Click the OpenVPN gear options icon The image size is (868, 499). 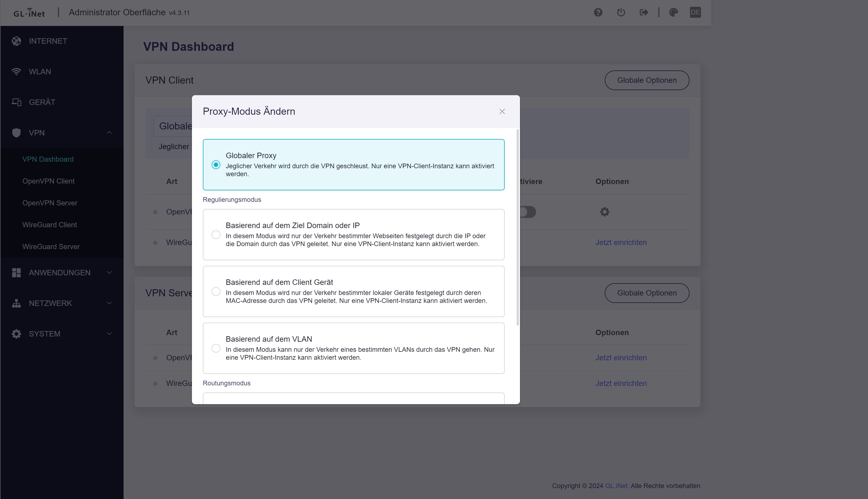pos(604,212)
